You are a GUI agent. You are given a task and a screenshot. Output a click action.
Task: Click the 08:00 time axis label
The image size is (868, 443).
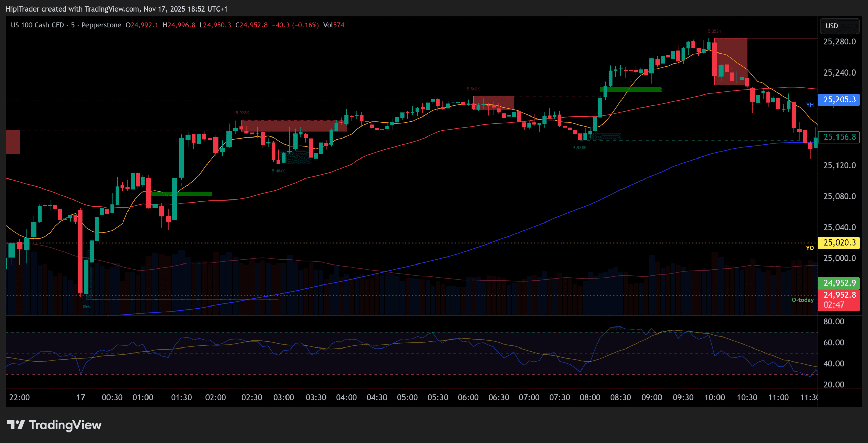pos(590,397)
